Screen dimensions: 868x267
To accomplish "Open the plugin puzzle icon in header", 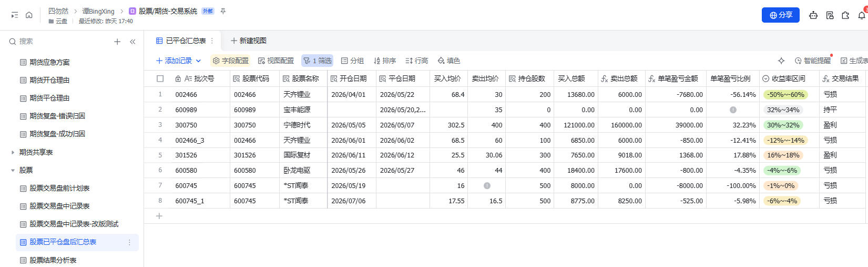I will coord(845,15).
